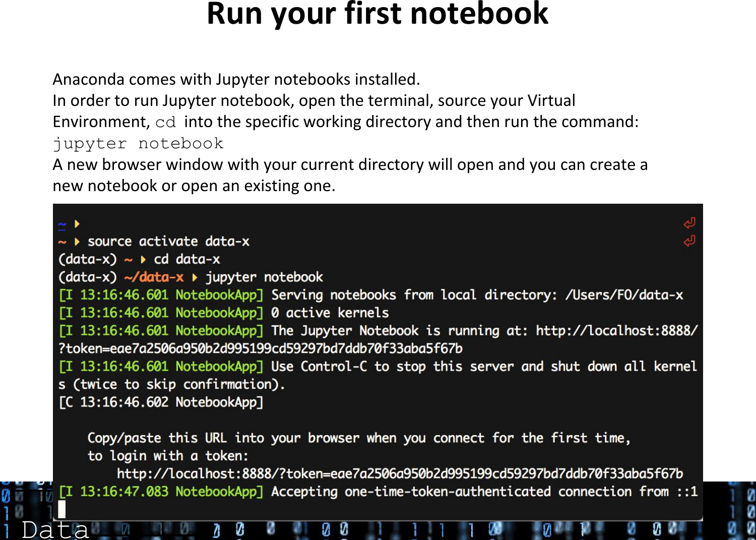Click the 'Use Control-C to stop this server' line
This screenshot has height=540, width=756.
coord(378,367)
